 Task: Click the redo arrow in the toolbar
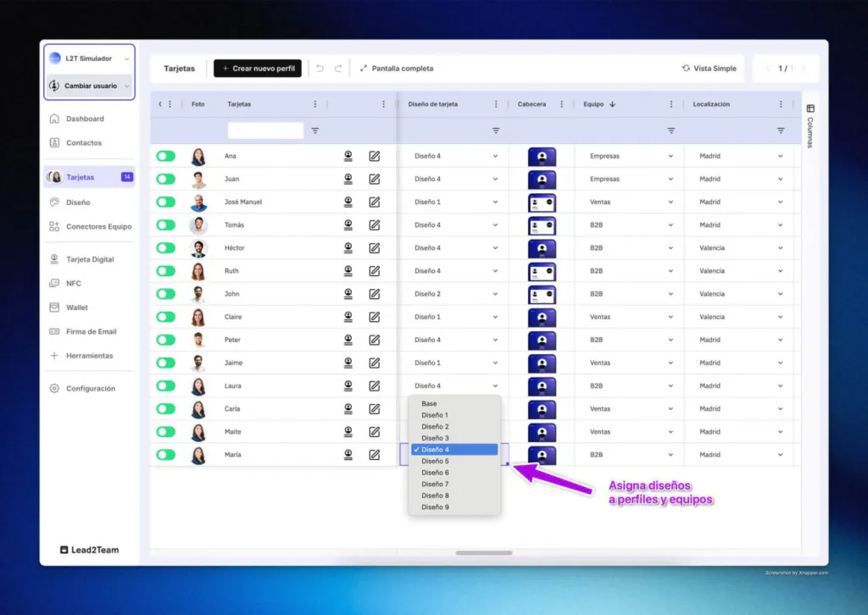coord(338,69)
